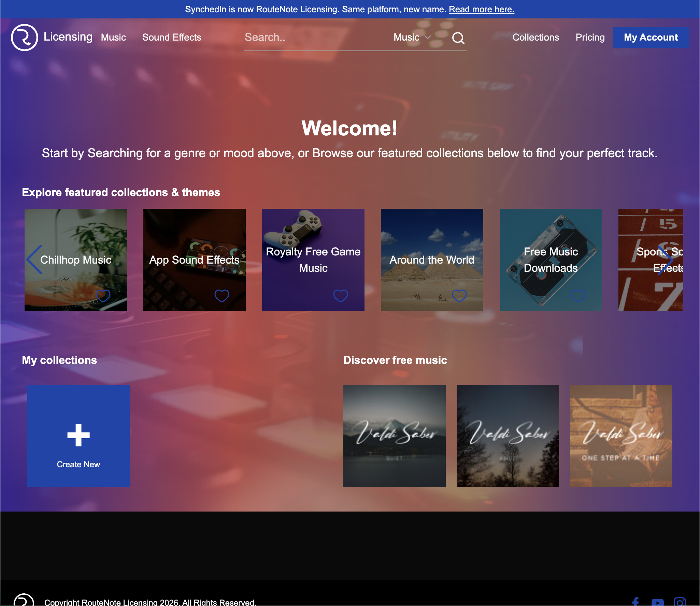Toggle heart on Royalty Free Game Music

click(x=340, y=296)
